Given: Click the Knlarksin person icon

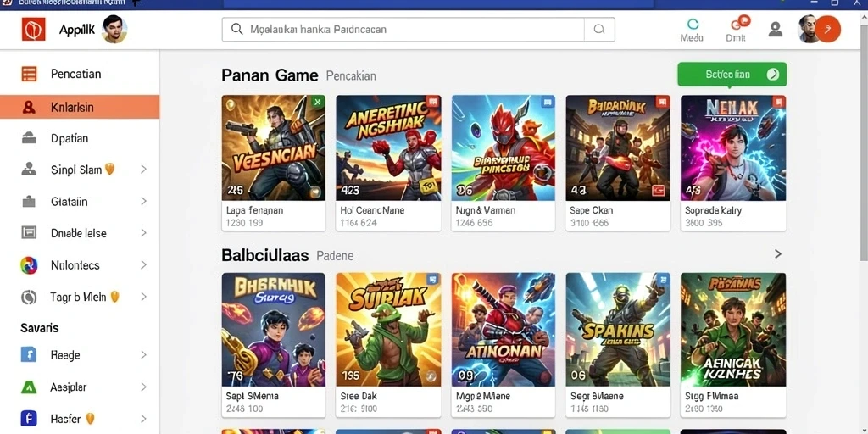Looking at the screenshot, I should tap(29, 107).
